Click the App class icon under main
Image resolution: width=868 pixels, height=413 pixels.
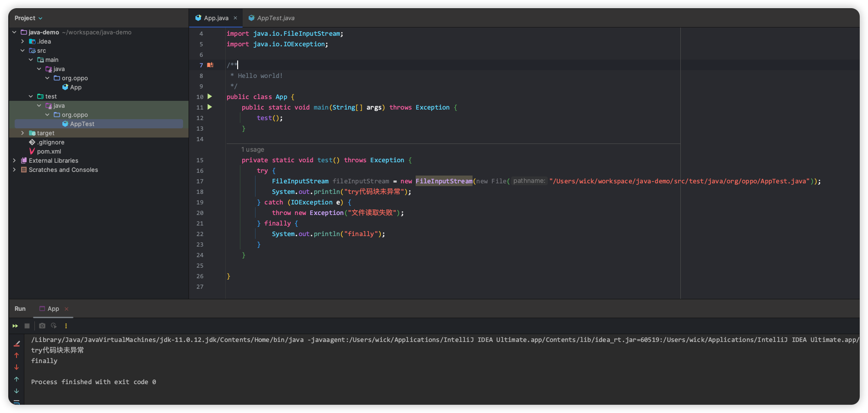pyautogui.click(x=65, y=87)
